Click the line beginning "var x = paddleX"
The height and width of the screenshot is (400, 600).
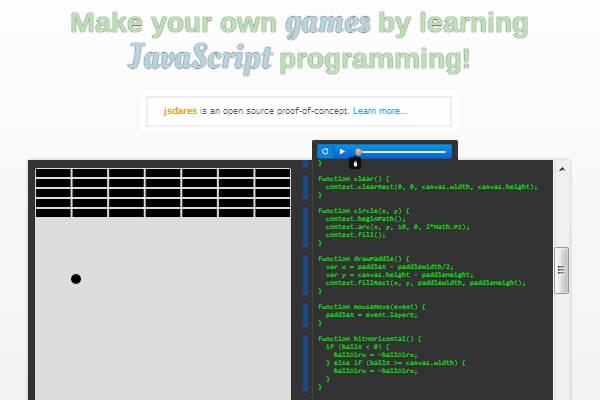coord(390,267)
